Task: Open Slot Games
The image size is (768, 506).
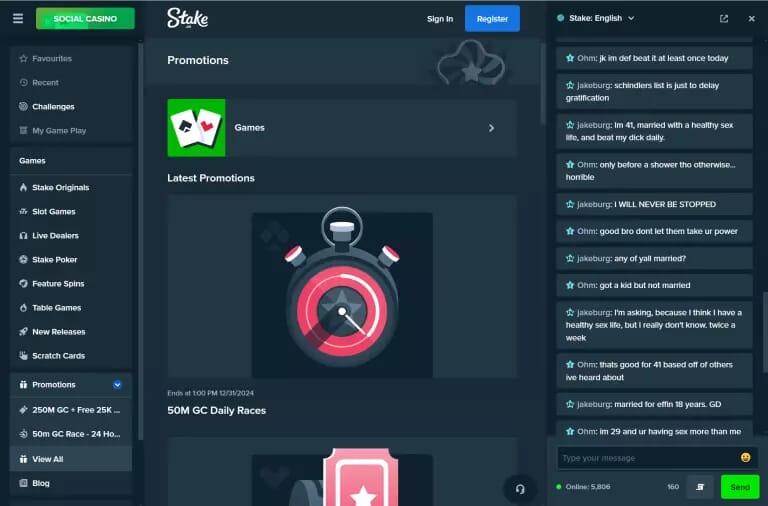Action: pyautogui.click(x=71, y=211)
